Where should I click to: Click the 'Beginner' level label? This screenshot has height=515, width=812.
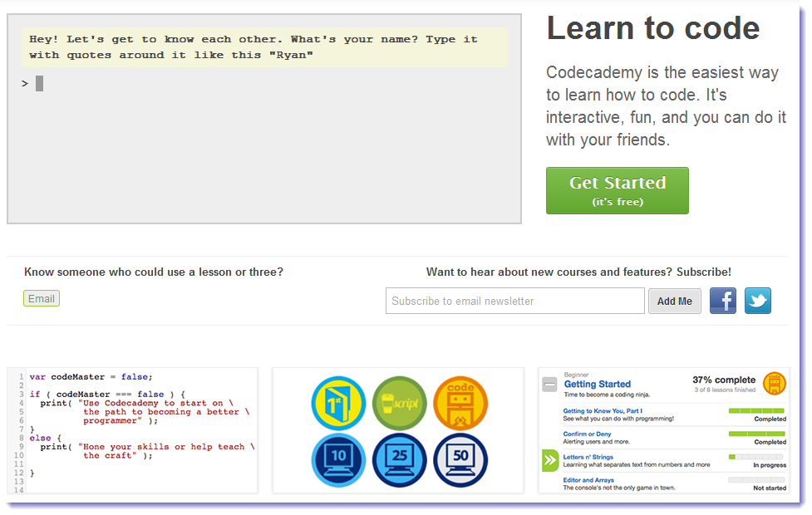click(x=576, y=375)
